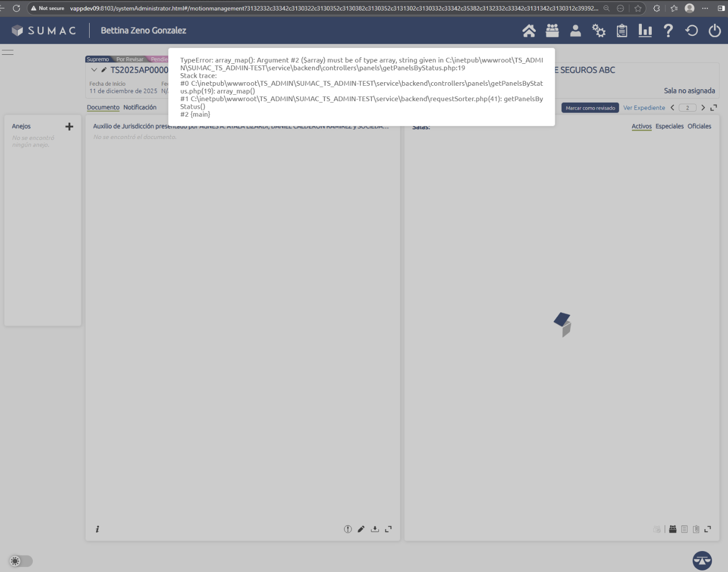728x572 pixels.
Task: Go to next motion with right arrow
Action: (703, 108)
